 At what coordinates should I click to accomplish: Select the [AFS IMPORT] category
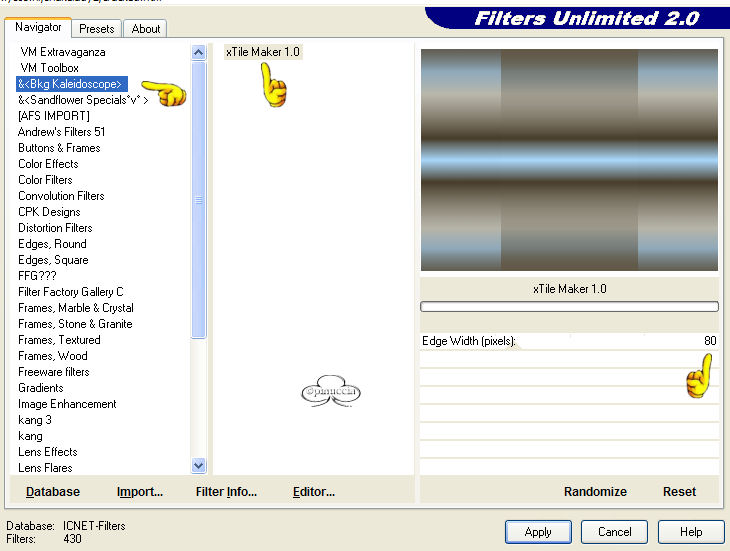tap(54, 116)
